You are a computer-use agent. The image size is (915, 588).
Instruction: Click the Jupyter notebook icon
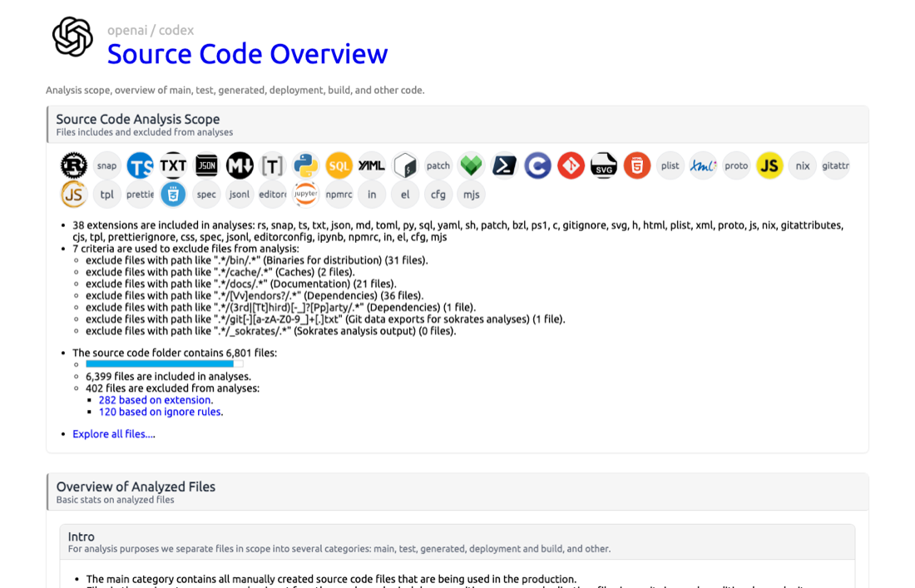[x=306, y=195]
